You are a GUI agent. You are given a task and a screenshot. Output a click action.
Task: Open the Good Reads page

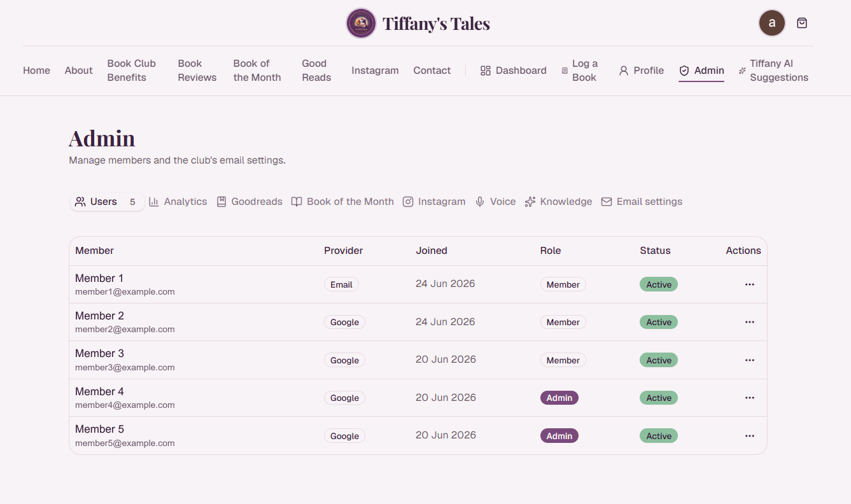tap(316, 71)
